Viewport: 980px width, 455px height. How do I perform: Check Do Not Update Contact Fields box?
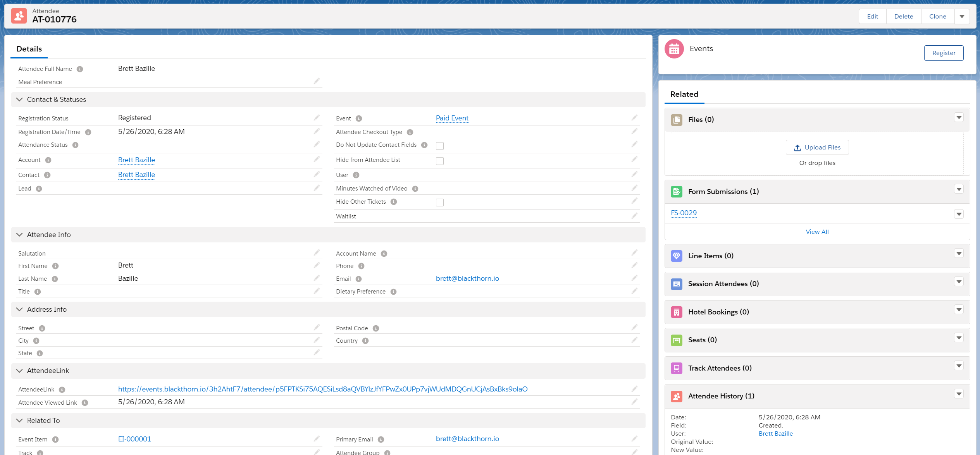[439, 146]
